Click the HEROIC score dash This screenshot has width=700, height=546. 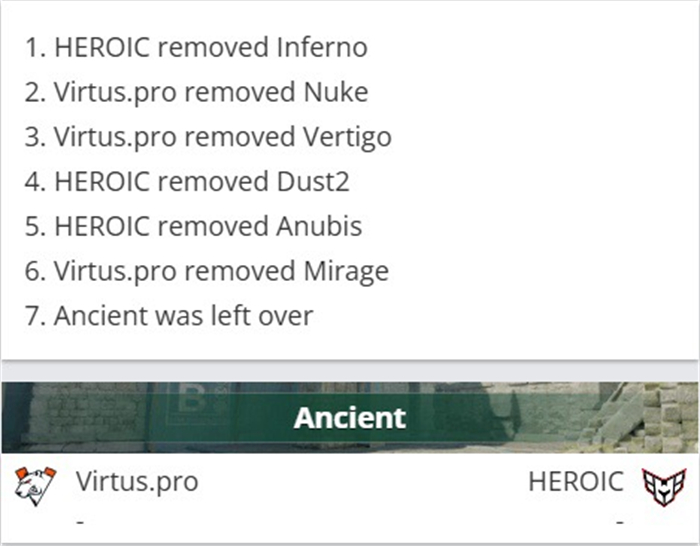click(619, 521)
